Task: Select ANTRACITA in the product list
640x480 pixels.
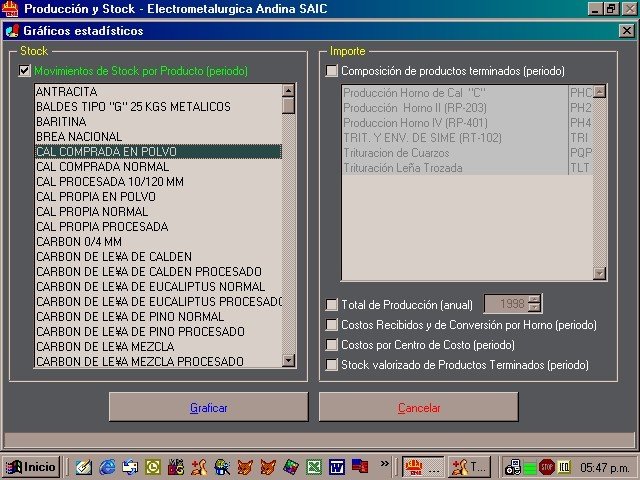Action: pos(158,91)
